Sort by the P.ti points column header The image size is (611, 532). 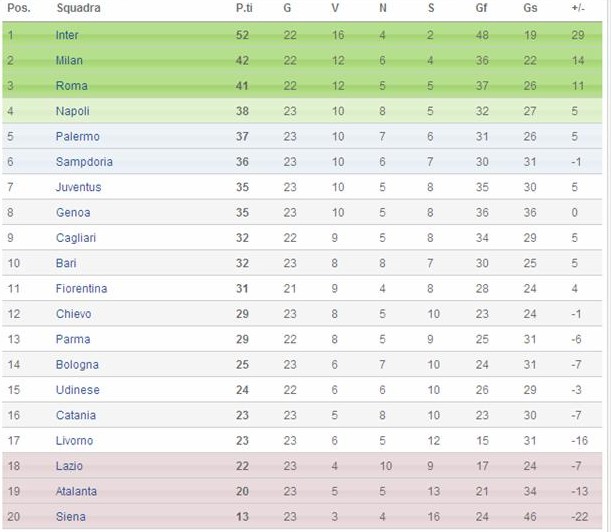tap(244, 8)
